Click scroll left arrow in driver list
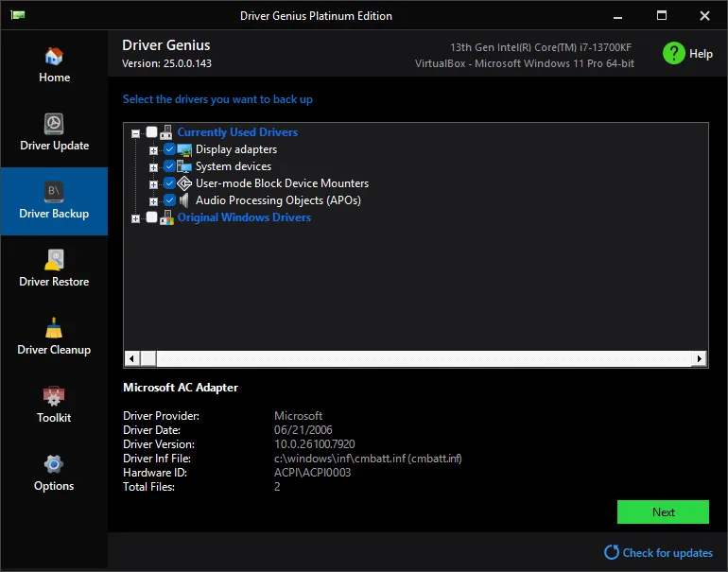Screen dimensions: 728x572 (131, 358)
